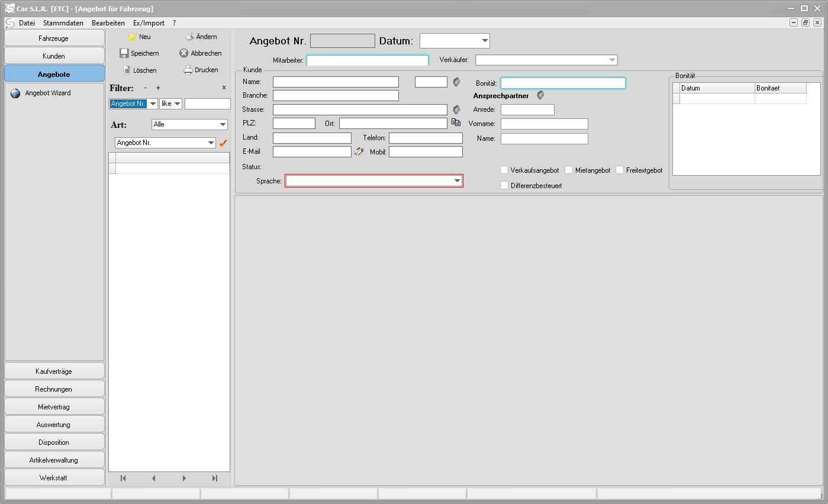
Task: Click the Neu star icon
Action: (132, 37)
